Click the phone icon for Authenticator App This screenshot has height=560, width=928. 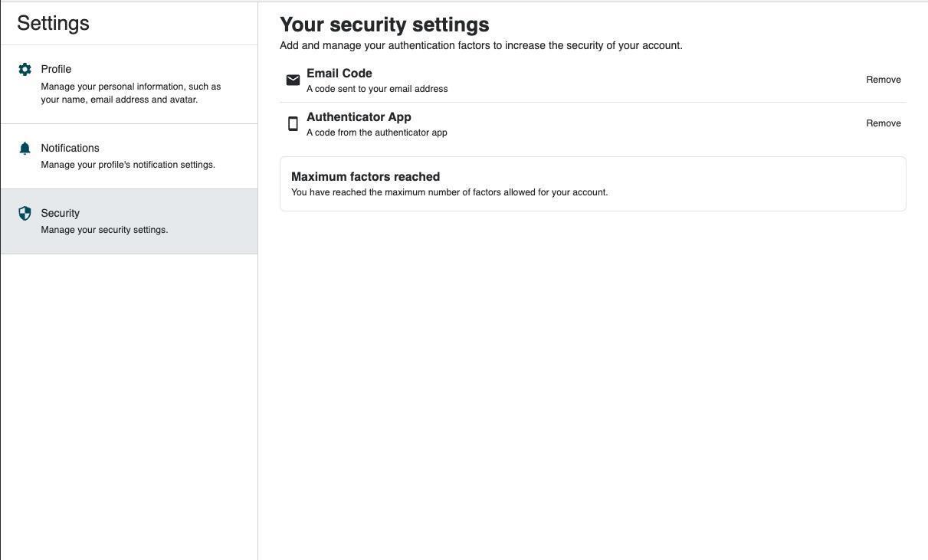point(293,124)
